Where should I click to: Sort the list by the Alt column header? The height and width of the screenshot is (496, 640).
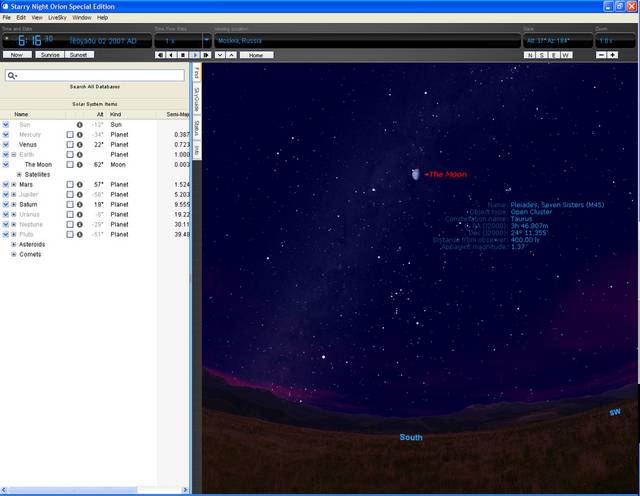100,114
